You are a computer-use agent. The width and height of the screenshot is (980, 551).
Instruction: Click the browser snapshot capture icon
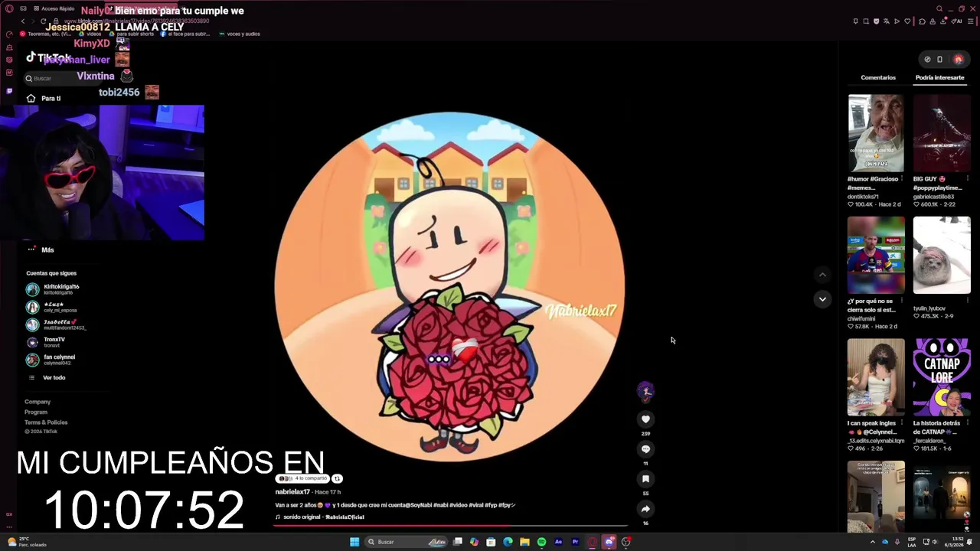866,21
